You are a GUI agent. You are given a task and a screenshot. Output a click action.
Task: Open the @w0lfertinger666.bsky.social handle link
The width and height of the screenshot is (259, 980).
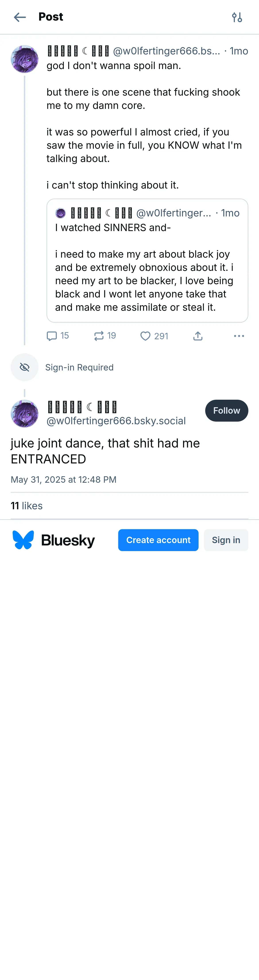tap(116, 421)
